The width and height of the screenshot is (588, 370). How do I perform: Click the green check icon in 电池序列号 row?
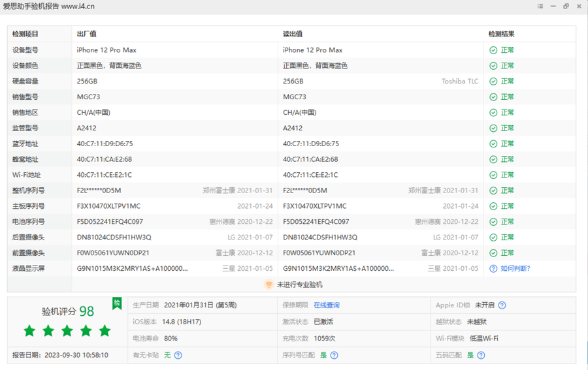point(493,222)
